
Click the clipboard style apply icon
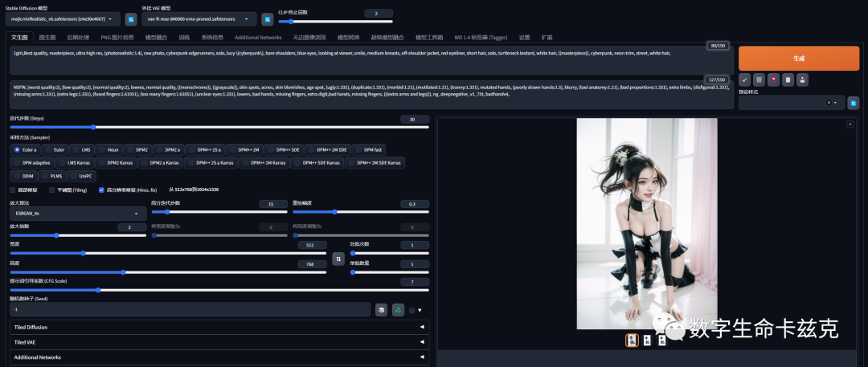(x=788, y=80)
